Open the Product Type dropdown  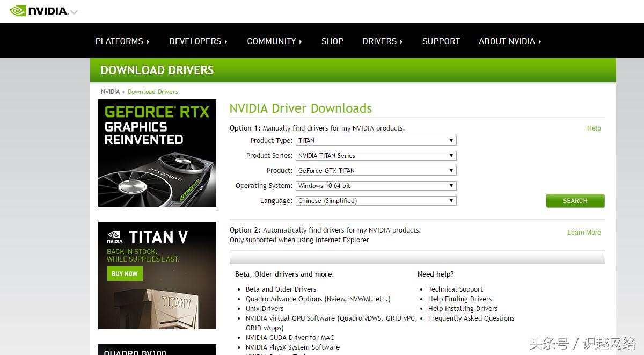coord(376,141)
